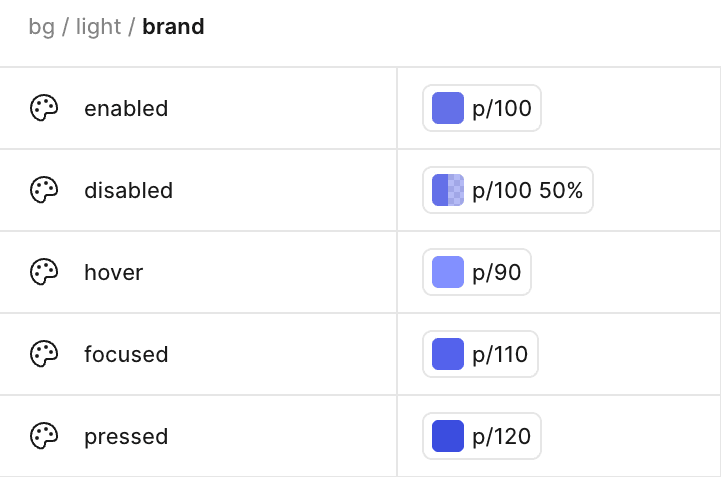Open the p/110 value chip label
The image size is (721, 477).
click(x=500, y=354)
